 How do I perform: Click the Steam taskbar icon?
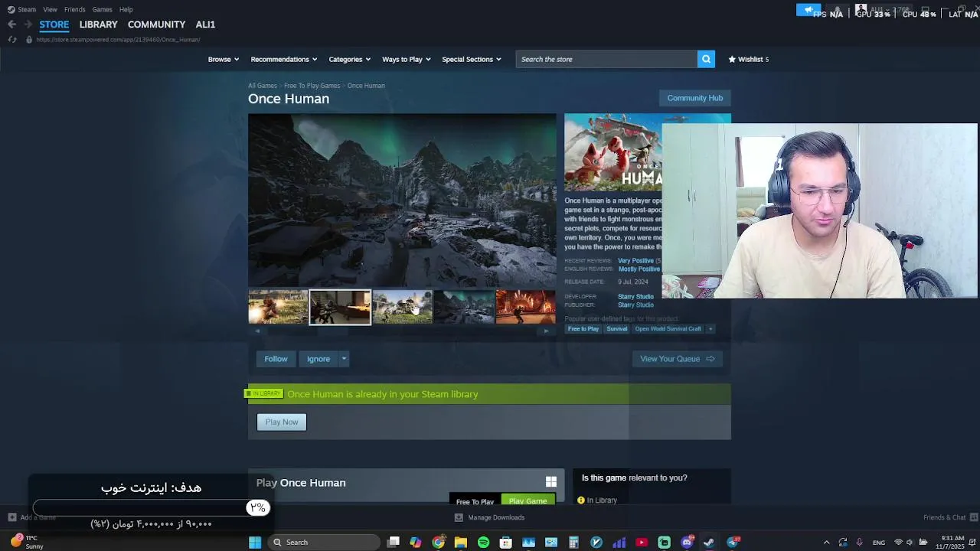(x=709, y=543)
